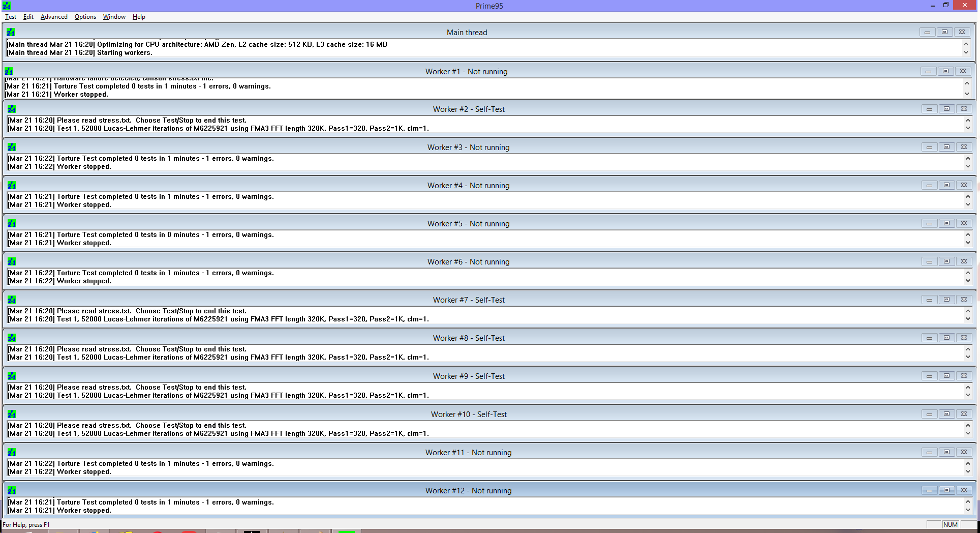Click the Worker #3 window icon
980x533 pixels.
click(x=12, y=147)
